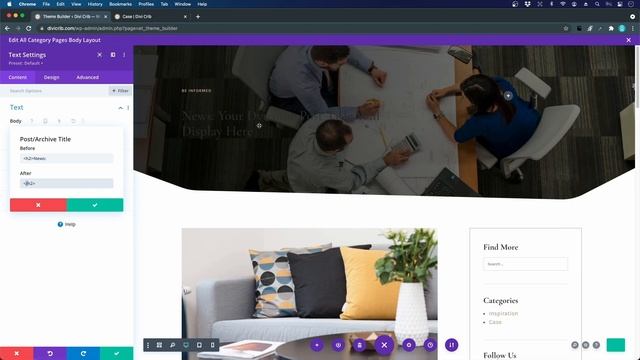Viewport: 640px width, 360px height.
Task: Open page settings gear button
Action: coord(409,345)
